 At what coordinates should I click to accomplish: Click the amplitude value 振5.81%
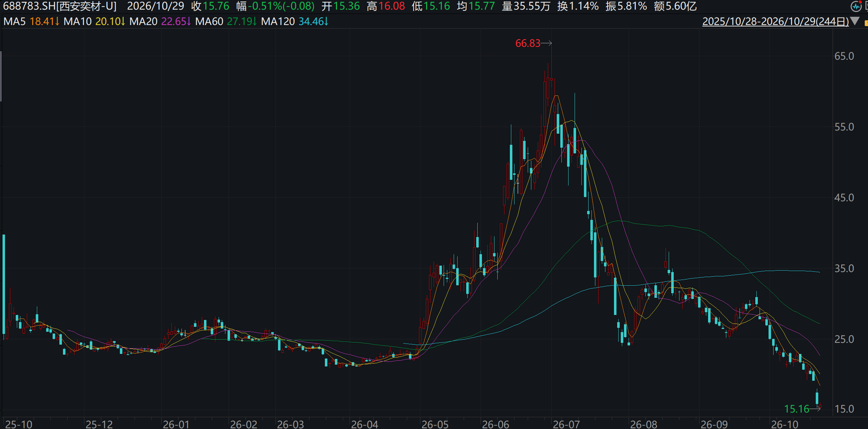click(x=626, y=6)
